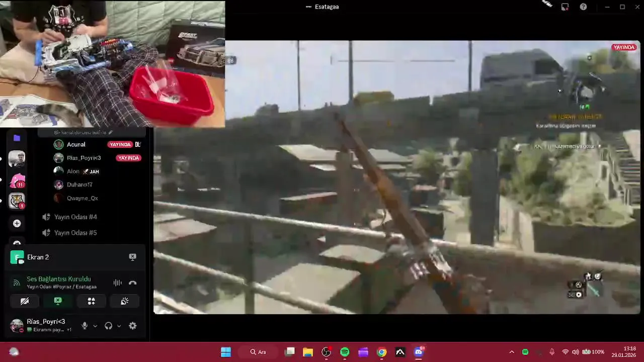Open the pink server with 11 notifications

17,180
